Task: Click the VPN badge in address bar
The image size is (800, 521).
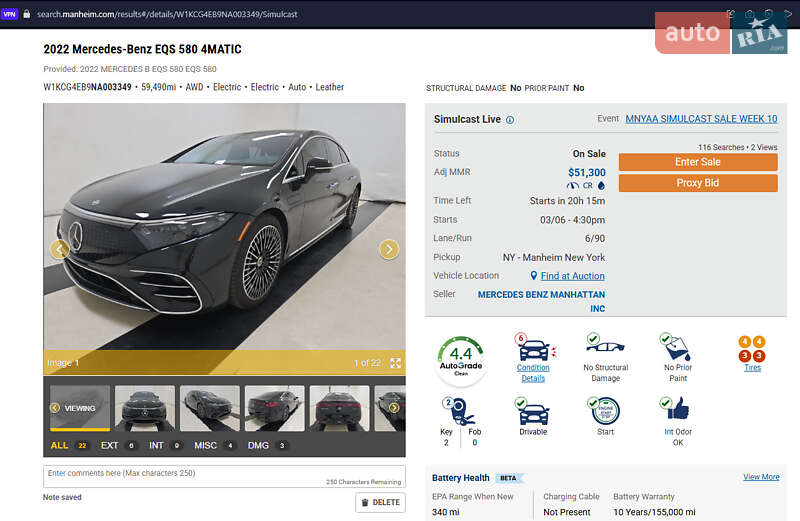Action: pos(10,14)
